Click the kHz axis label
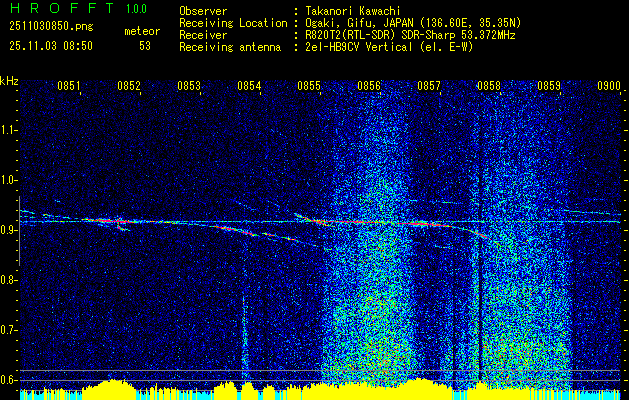 click(9, 81)
